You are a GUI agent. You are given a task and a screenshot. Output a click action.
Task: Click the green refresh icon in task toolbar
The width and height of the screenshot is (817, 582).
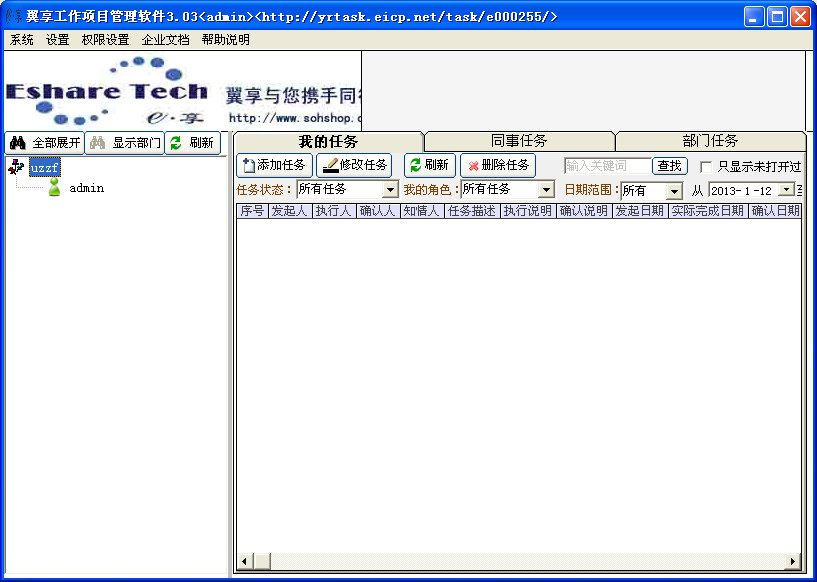415,165
